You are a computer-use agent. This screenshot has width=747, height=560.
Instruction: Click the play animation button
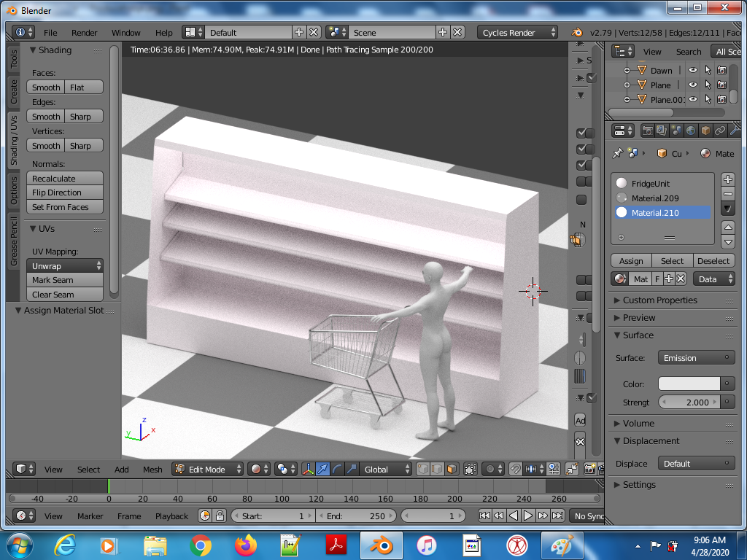[528, 516]
